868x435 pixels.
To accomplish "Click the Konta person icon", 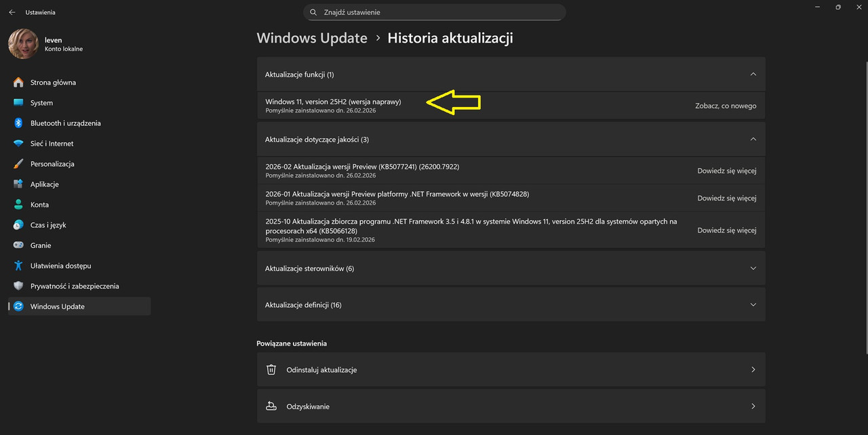I will tap(18, 205).
